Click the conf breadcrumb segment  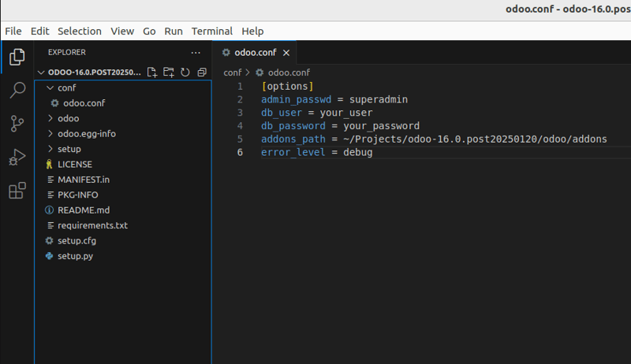click(233, 72)
